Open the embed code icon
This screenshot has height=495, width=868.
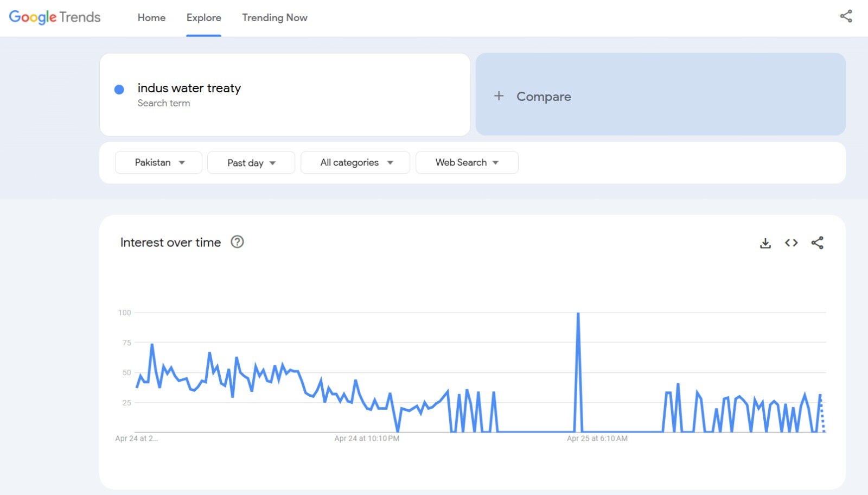pos(791,243)
